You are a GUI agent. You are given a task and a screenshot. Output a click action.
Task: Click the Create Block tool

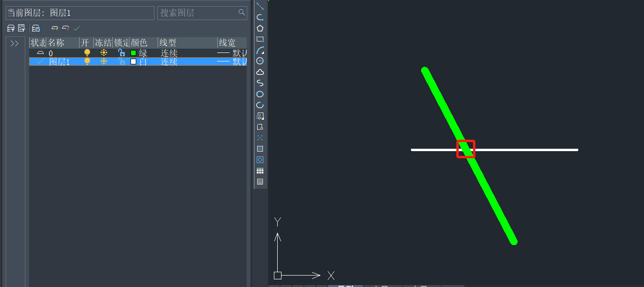tap(260, 127)
